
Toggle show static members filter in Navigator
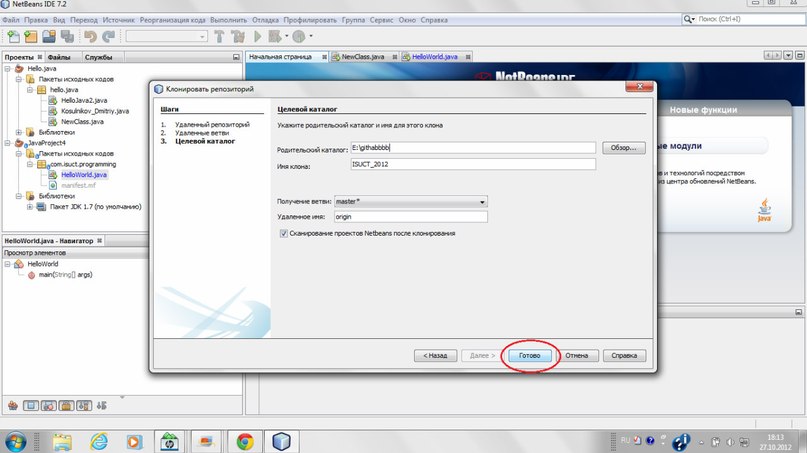[x=49, y=406]
